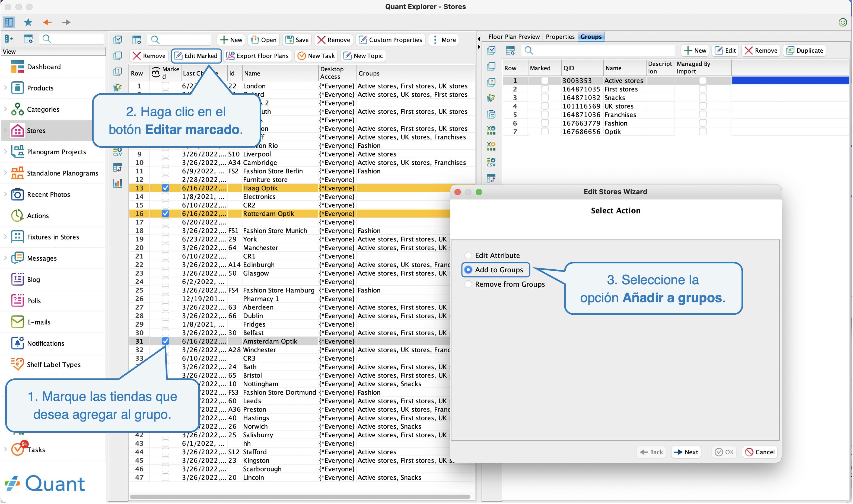Open the Products icon in sidebar
The width and height of the screenshot is (853, 504).
point(17,88)
